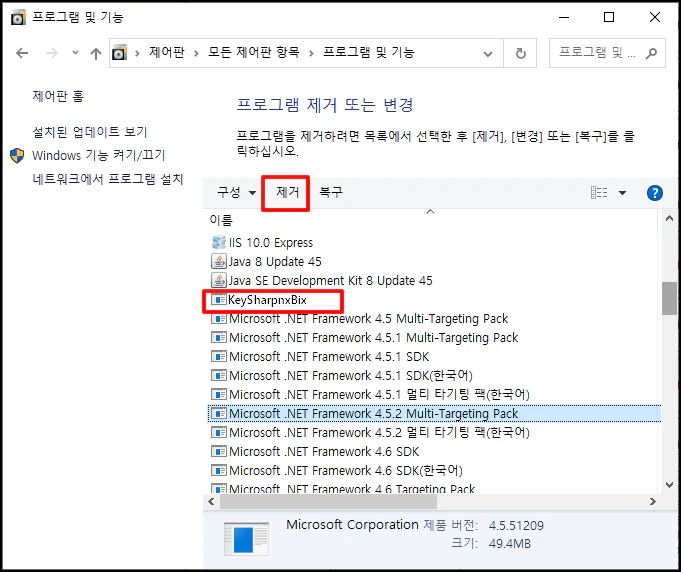Select .NET Framework 4.5.2 Multi-Targeting Pack

pos(434,413)
